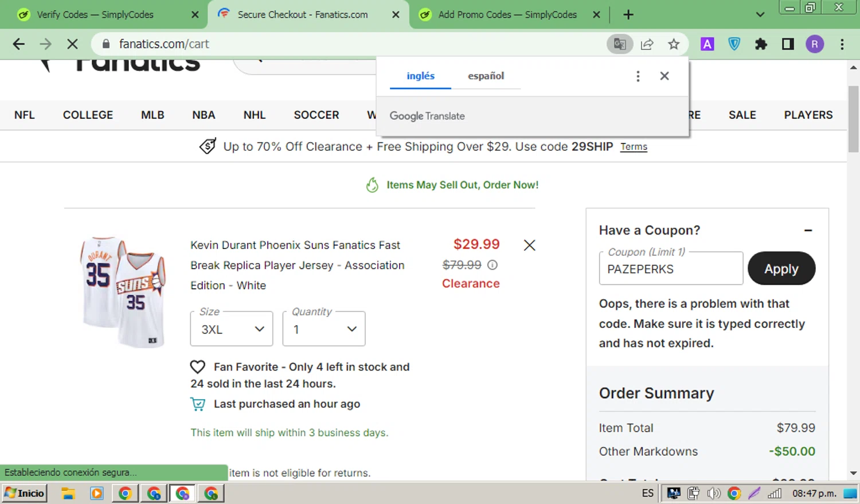Click the shopping cart icon by Last purchased
860x504 pixels.
(x=198, y=404)
